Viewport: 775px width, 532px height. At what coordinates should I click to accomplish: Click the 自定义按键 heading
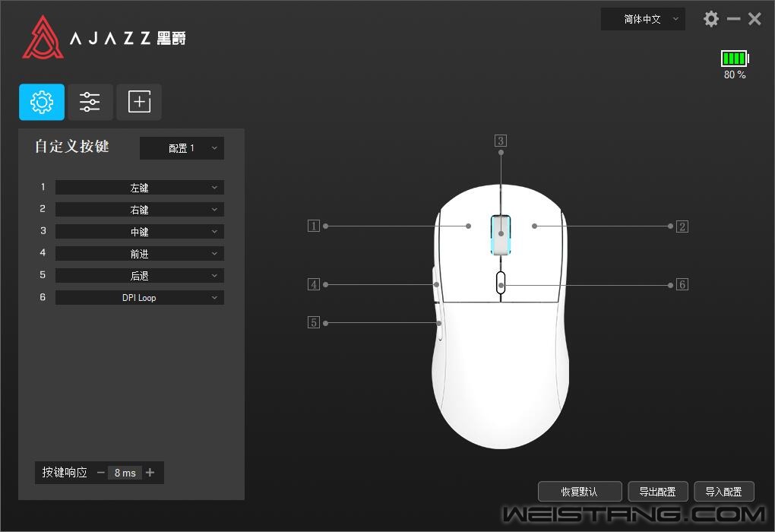[x=72, y=147]
